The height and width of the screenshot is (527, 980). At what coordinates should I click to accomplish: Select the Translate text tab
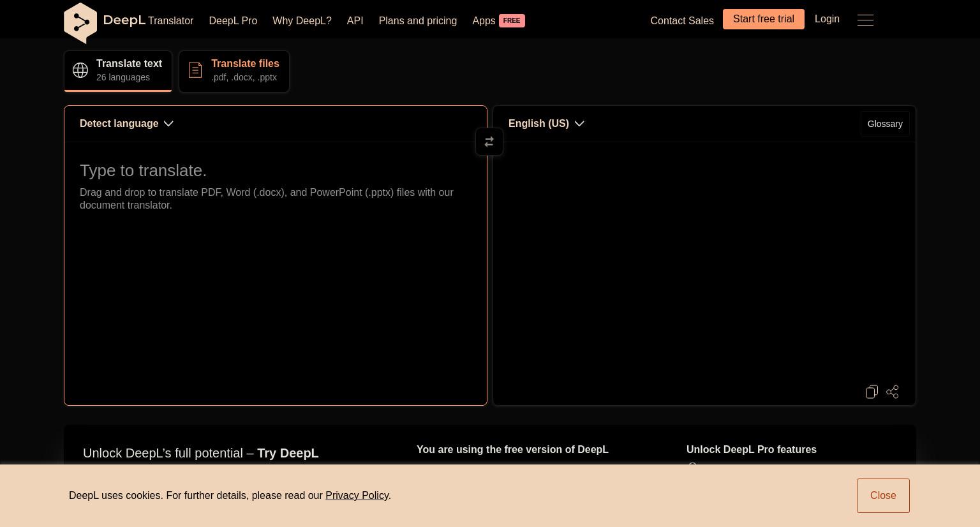coord(118,71)
